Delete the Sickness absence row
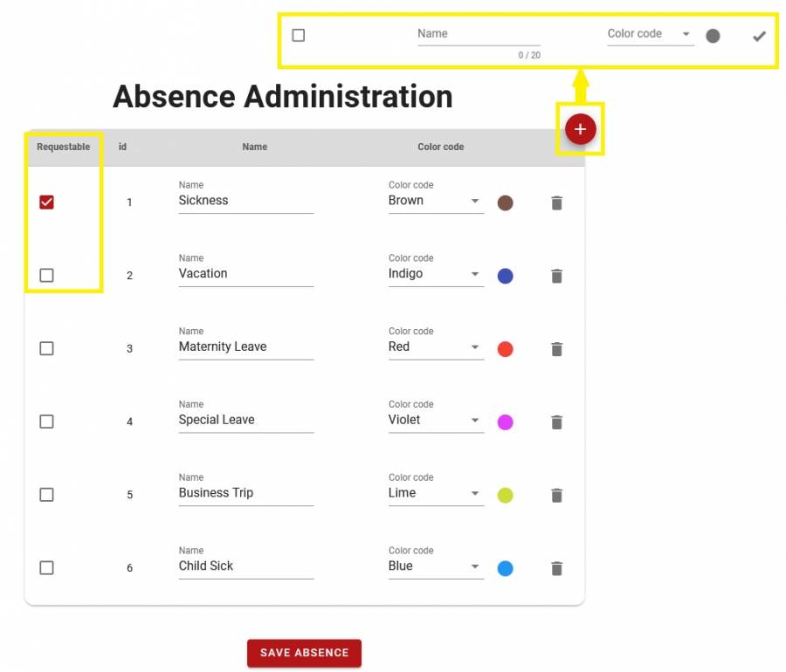This screenshot has width=786, height=672. click(556, 203)
